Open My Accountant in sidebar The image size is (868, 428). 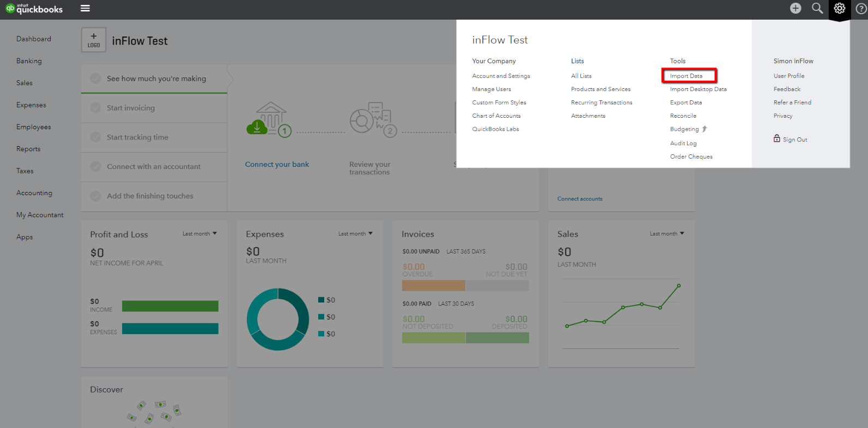[x=40, y=215]
